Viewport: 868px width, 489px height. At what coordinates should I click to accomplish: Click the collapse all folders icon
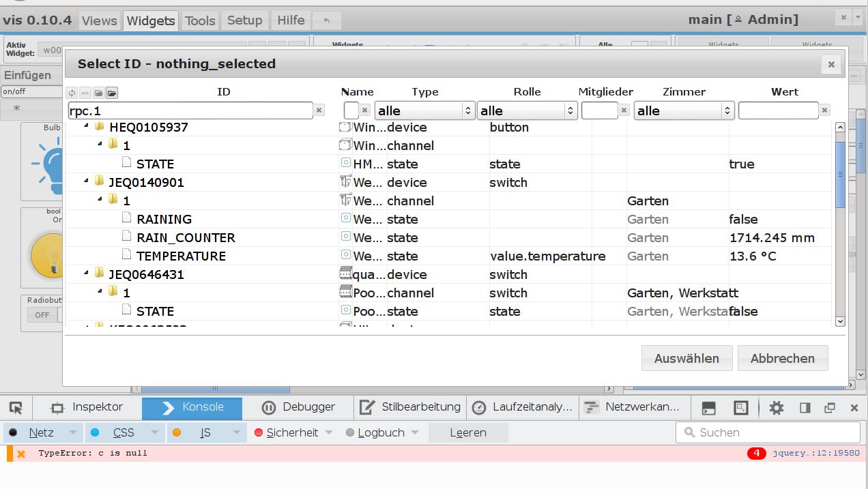coord(98,93)
